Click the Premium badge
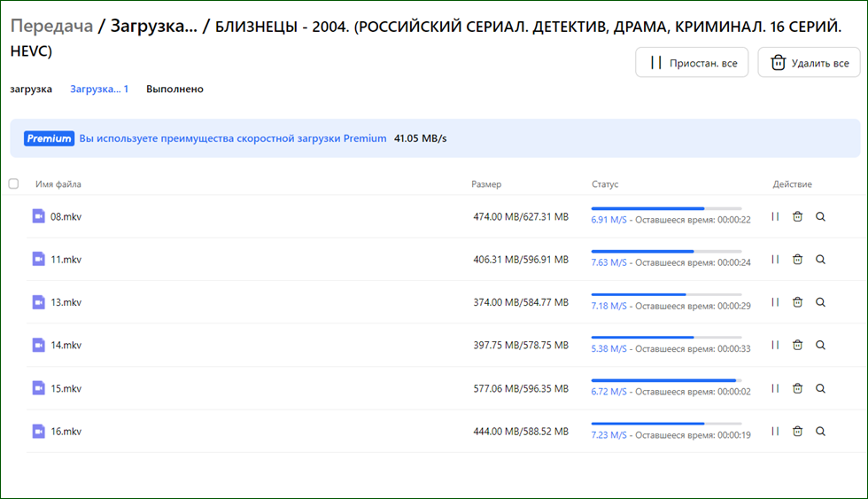 pyautogui.click(x=49, y=138)
